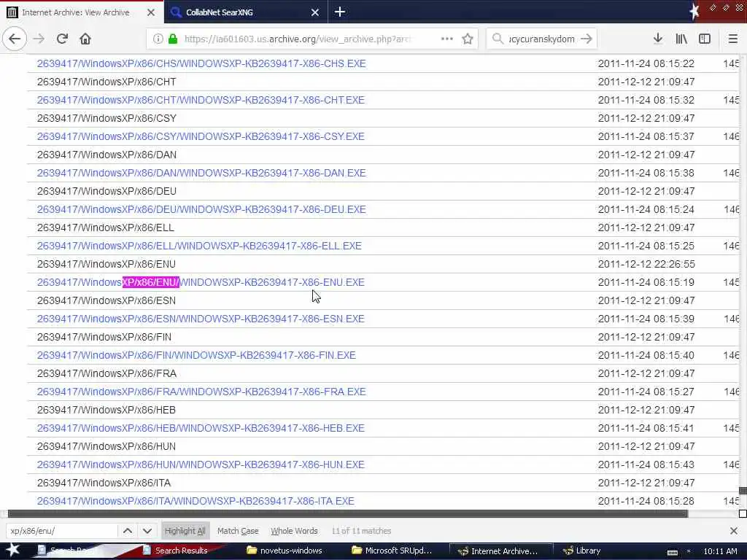The width and height of the screenshot is (747, 560).
Task: Show site information icon in address bar
Action: coord(158,39)
